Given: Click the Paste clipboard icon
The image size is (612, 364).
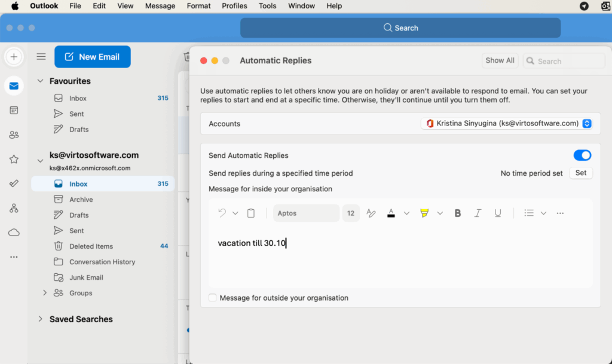Looking at the screenshot, I should [x=250, y=213].
